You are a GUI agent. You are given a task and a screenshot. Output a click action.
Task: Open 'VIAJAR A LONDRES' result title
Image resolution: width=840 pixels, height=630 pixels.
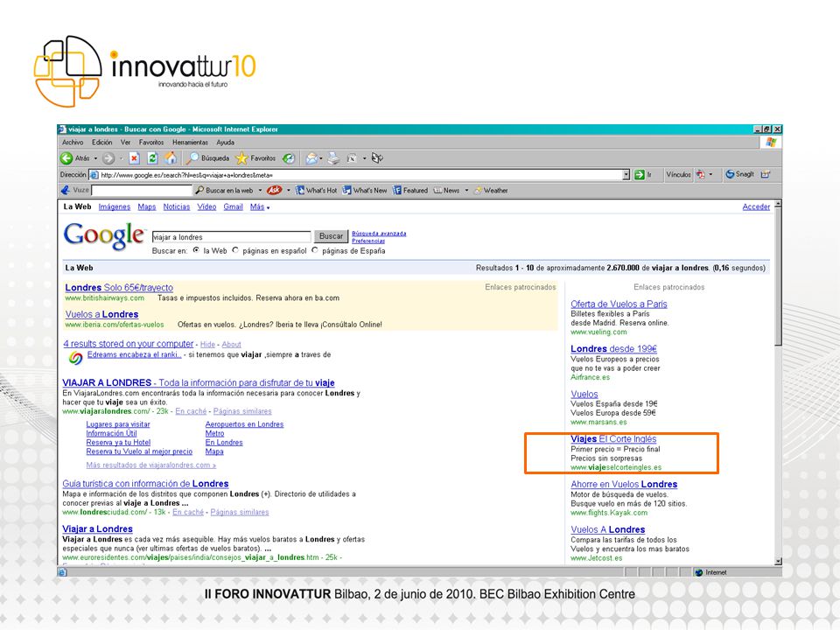click(199, 382)
